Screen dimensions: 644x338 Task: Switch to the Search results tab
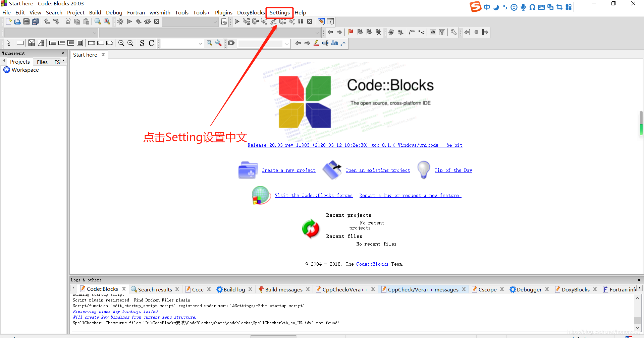click(155, 289)
